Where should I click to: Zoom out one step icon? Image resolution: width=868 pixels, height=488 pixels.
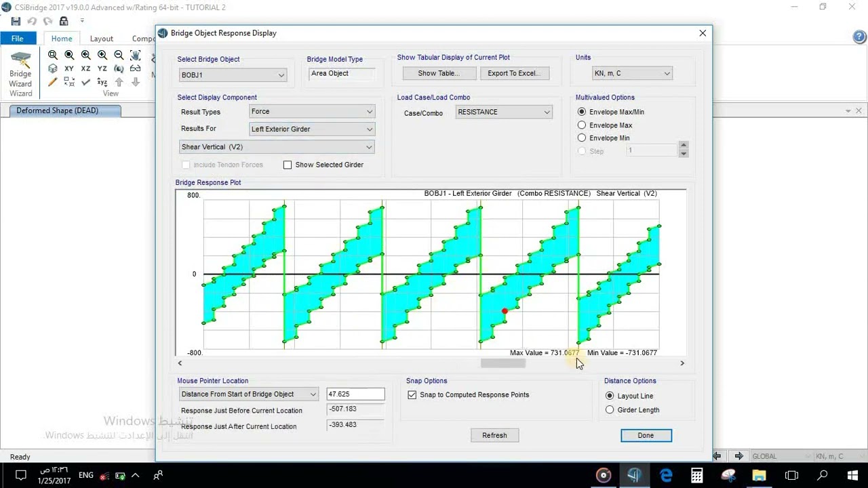click(x=119, y=55)
